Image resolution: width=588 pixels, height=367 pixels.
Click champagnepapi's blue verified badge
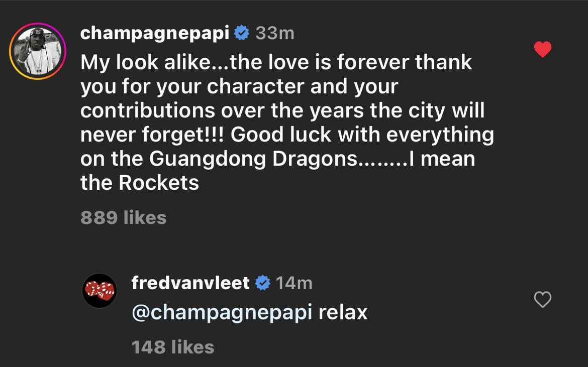click(x=242, y=33)
